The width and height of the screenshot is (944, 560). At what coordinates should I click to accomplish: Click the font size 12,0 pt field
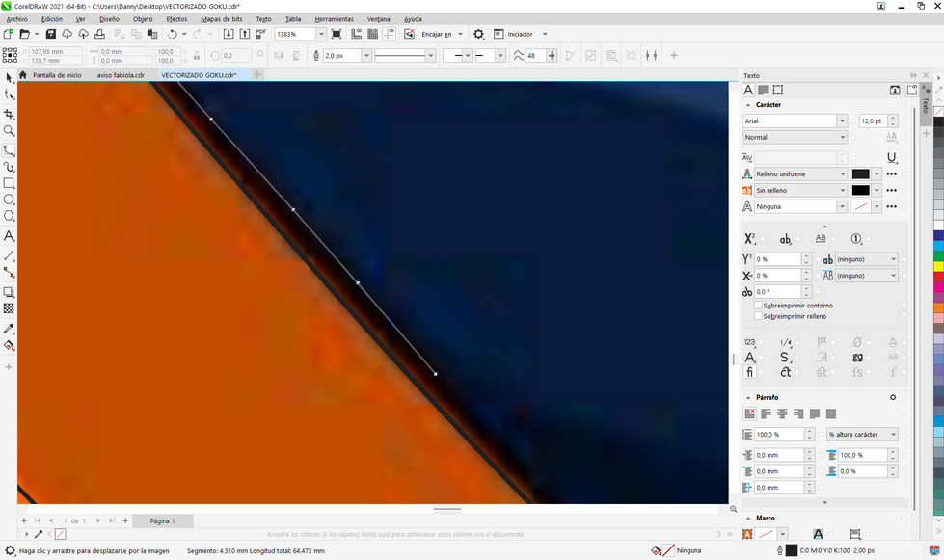873,120
